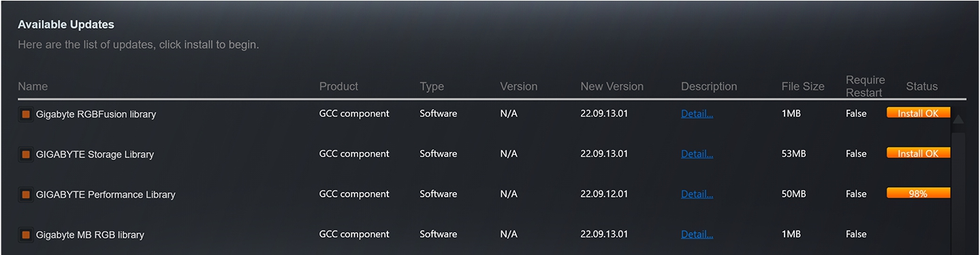Open Detail link for Gigabyte RGBFusion library
The width and height of the screenshot is (980, 255).
(x=697, y=114)
